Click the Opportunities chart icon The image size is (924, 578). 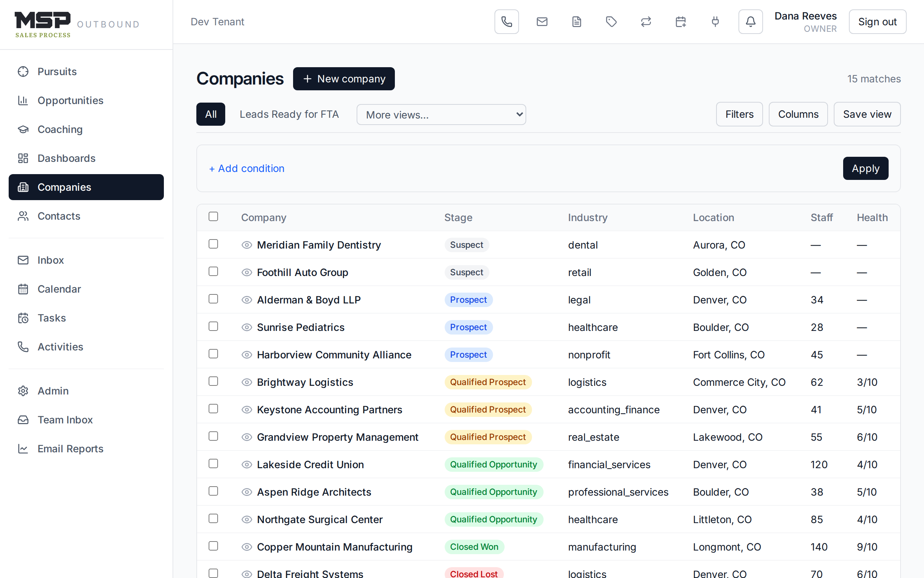(23, 100)
